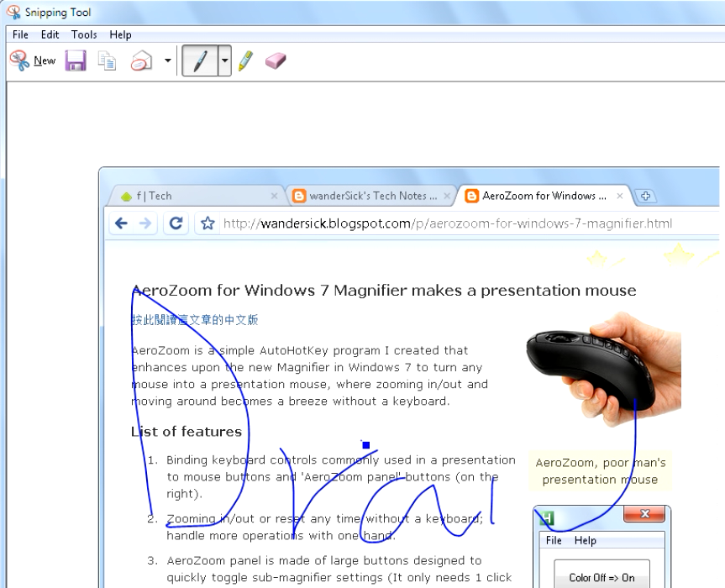Open a new browser tab
This screenshot has width=725, height=588.
645,196
